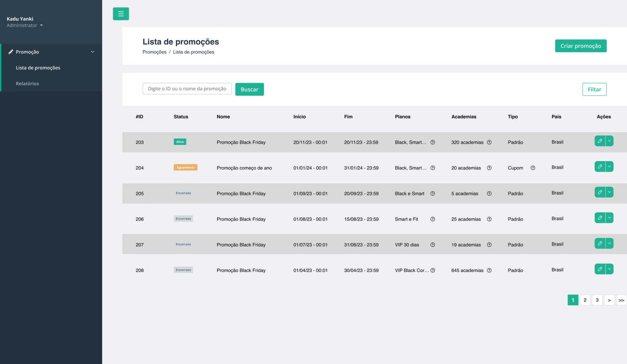Show plans info for promotion 203

pos(433,142)
